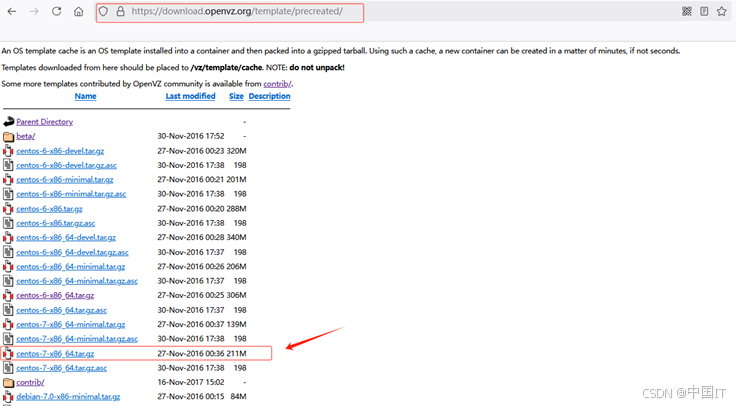This screenshot has height=406, width=736.
Task: Open centos-6-x86-devel.tar.gz.asc signature
Action: click(x=67, y=166)
